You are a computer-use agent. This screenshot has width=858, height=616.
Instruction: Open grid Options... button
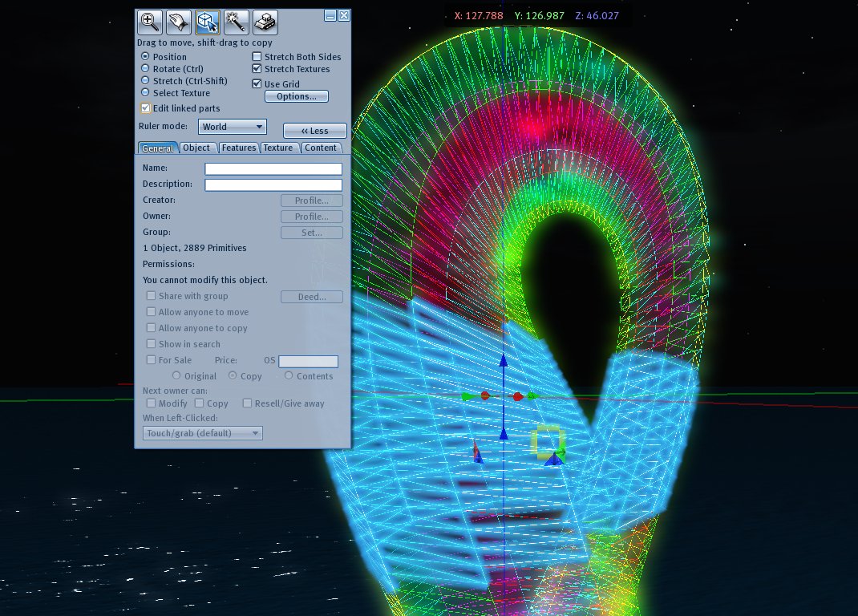coord(296,96)
